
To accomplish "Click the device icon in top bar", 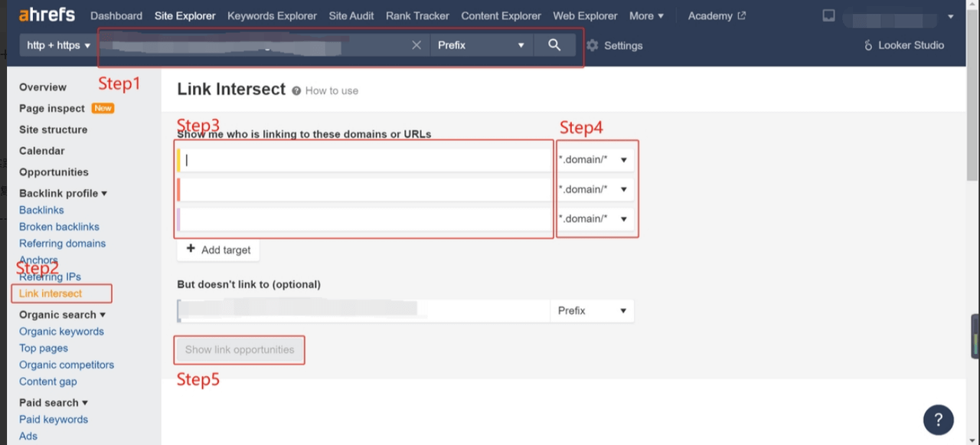I will click(828, 15).
